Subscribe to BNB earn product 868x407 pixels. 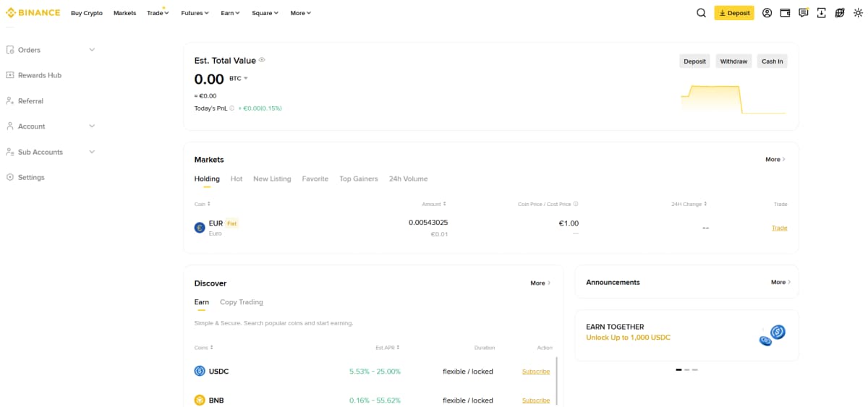(536, 400)
